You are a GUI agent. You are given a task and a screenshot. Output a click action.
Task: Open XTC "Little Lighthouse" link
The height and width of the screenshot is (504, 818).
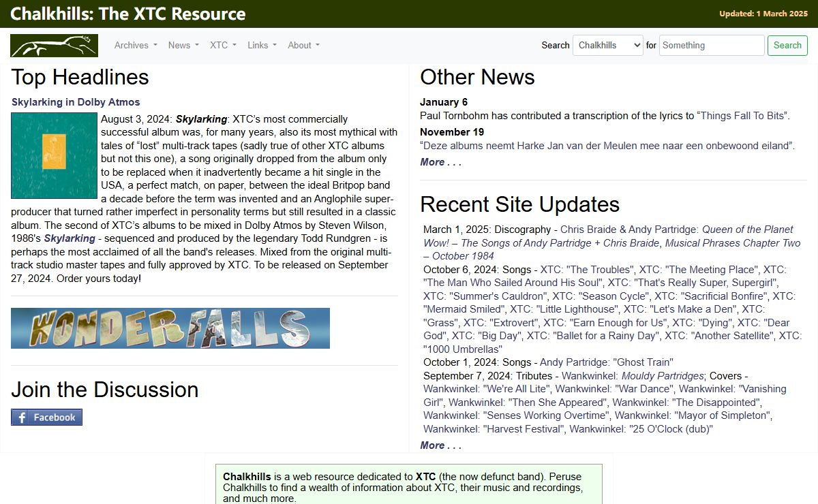564,309
